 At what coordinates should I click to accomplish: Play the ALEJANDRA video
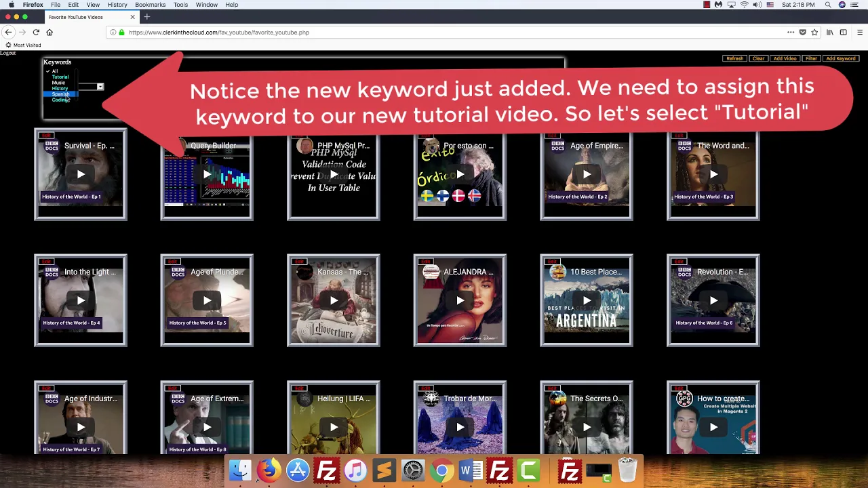(460, 300)
